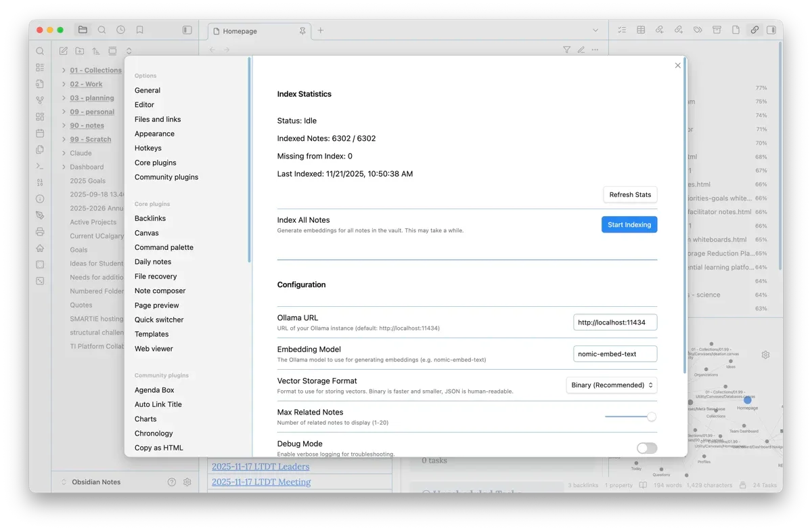Open Vector Storage Format dropdown

point(612,385)
